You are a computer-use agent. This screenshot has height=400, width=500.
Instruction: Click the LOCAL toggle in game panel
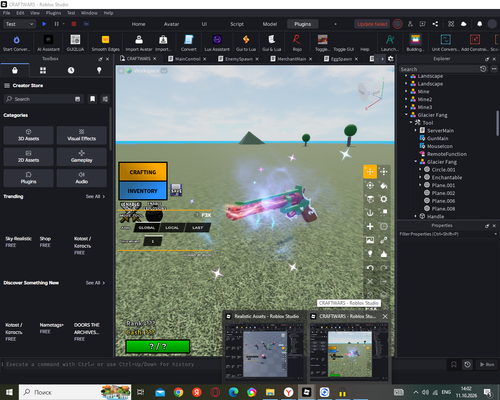point(172,228)
